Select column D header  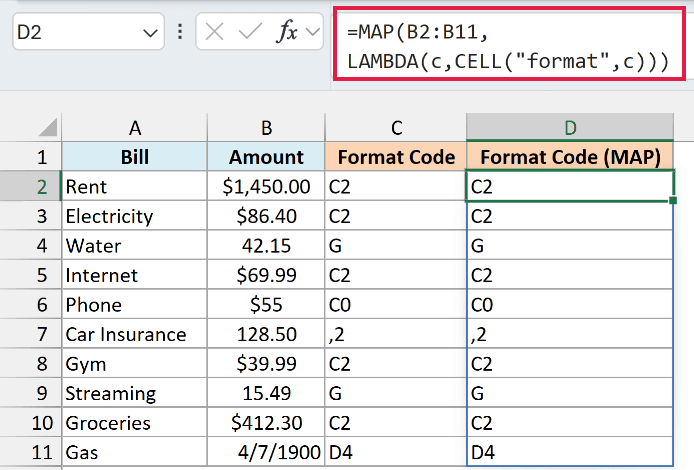click(570, 127)
